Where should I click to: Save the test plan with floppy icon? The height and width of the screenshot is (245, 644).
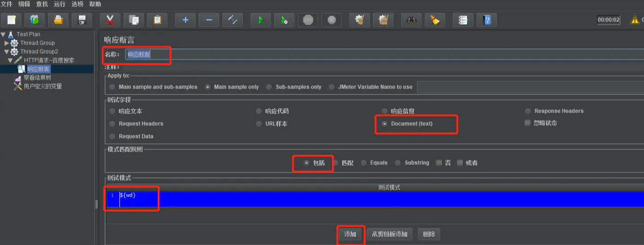(82, 20)
